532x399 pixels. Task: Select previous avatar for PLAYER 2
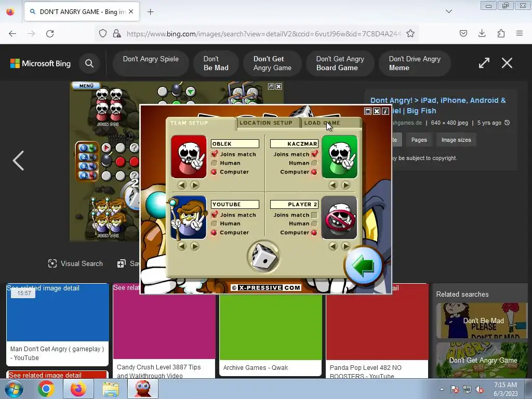point(333,246)
